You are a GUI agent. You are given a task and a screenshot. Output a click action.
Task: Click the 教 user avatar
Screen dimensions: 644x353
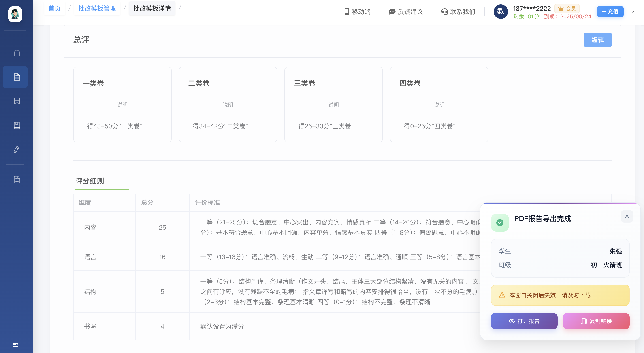coord(501,11)
